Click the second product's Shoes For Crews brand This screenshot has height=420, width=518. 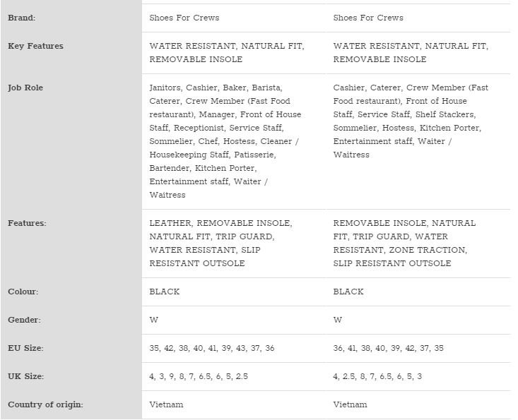pyautogui.click(x=368, y=18)
